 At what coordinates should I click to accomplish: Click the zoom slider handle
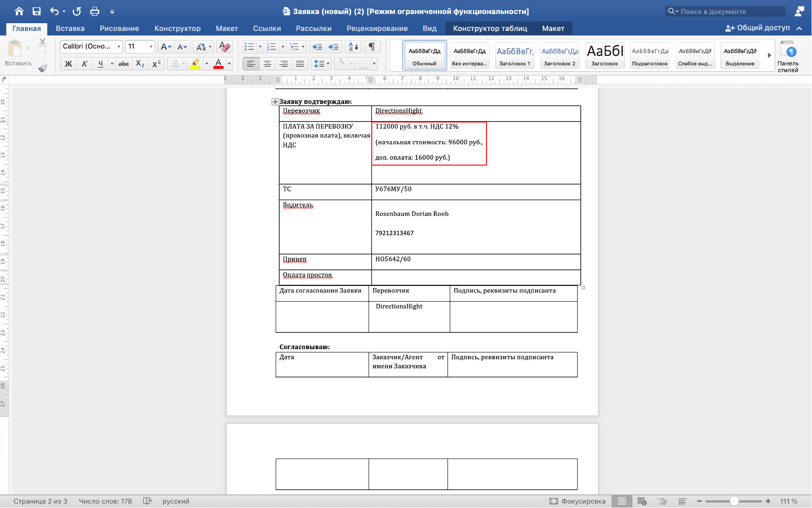pyautogui.click(x=734, y=501)
